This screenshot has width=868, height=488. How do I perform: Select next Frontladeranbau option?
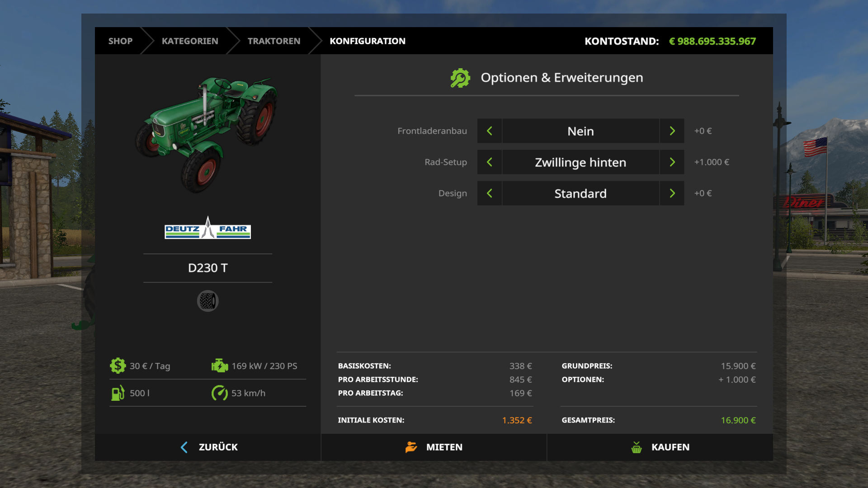pos(672,131)
